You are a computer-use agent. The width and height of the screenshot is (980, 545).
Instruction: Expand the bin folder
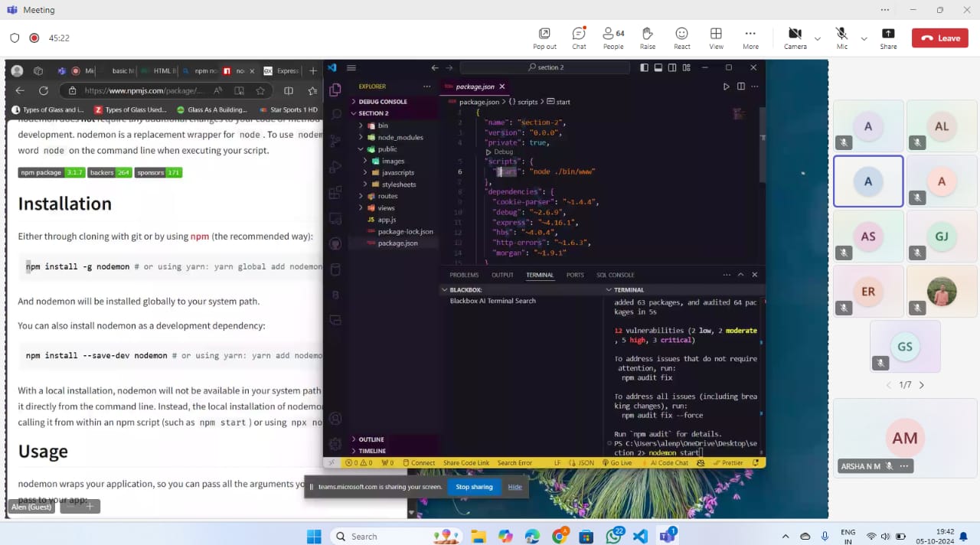coord(394,126)
